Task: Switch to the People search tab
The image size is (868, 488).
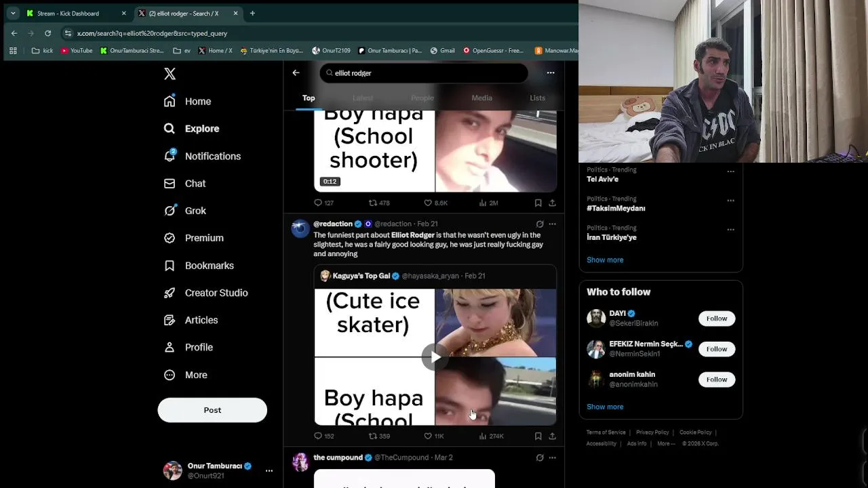Action: click(422, 98)
